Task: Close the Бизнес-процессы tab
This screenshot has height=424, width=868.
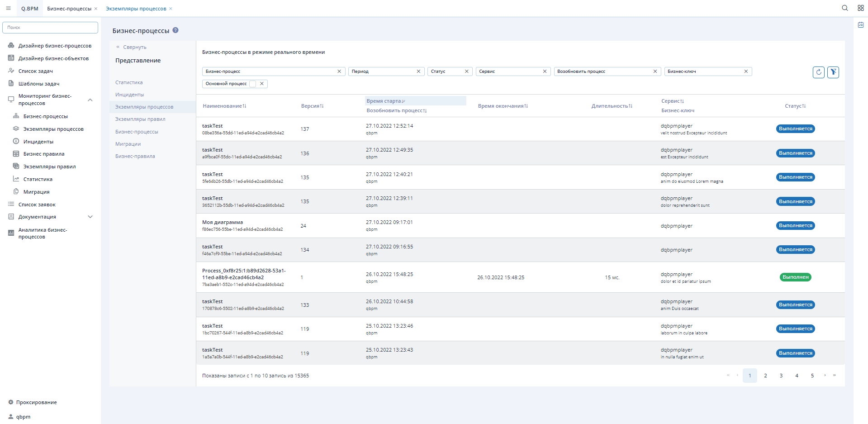Action: [96, 9]
